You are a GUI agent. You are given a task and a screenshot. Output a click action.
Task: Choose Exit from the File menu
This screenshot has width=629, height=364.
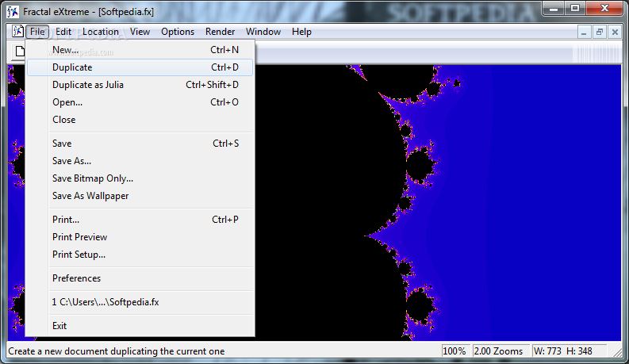click(x=140, y=326)
